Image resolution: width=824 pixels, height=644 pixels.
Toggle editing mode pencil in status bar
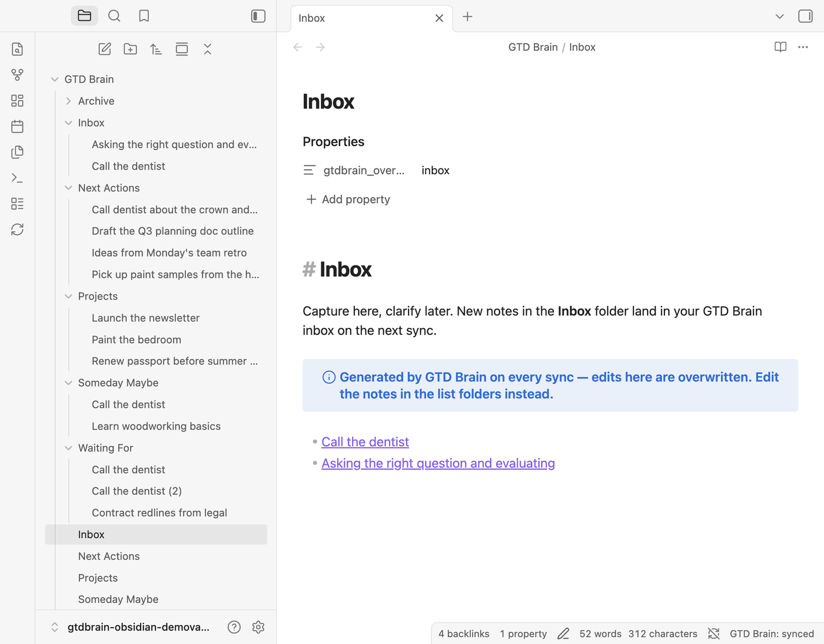(563, 633)
